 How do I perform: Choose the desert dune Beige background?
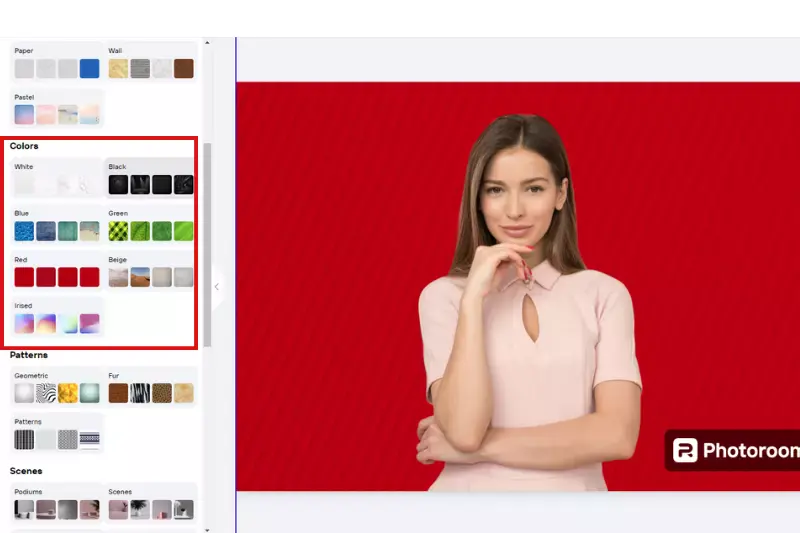click(x=140, y=277)
